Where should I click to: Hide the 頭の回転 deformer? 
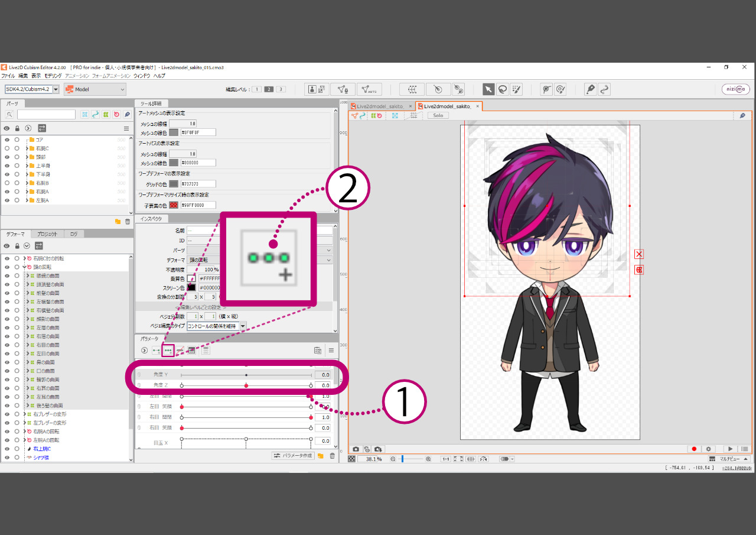tap(7, 267)
